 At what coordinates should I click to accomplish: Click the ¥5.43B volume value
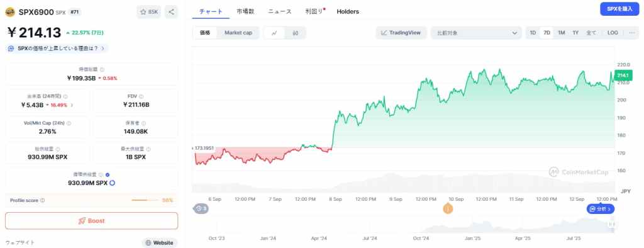pyautogui.click(x=32, y=105)
